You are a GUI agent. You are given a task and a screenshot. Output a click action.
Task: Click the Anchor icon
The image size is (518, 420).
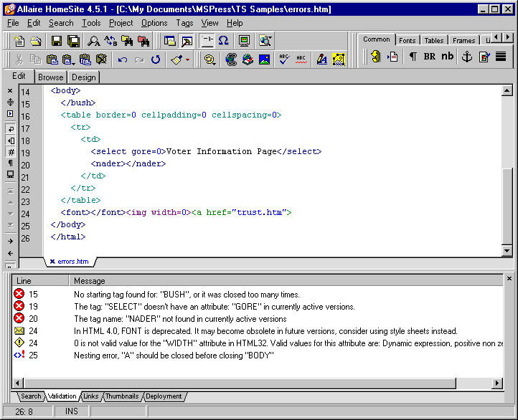point(467,57)
